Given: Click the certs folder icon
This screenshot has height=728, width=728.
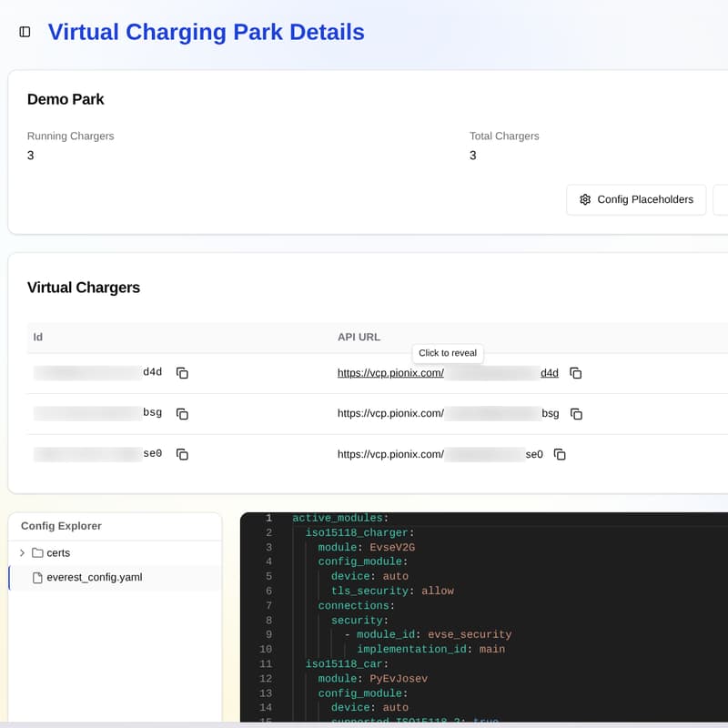Looking at the screenshot, I should [x=37, y=552].
